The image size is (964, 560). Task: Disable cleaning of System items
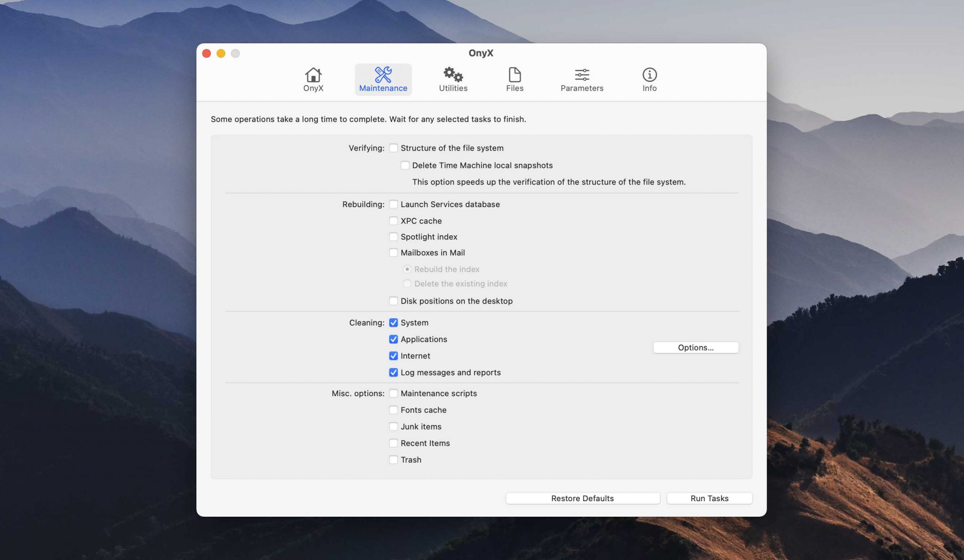(394, 323)
